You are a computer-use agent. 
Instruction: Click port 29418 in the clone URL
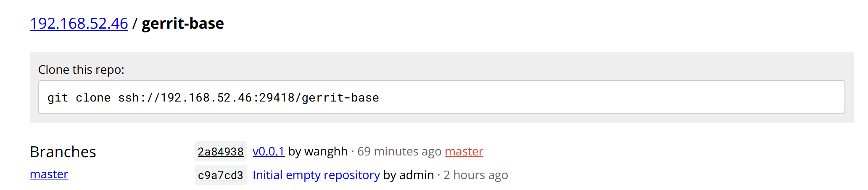click(x=277, y=98)
